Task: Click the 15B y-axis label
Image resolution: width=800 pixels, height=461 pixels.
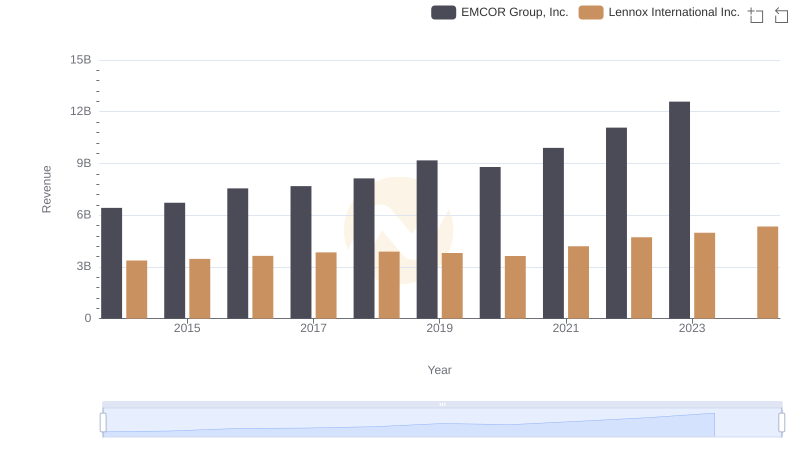Action: point(81,60)
